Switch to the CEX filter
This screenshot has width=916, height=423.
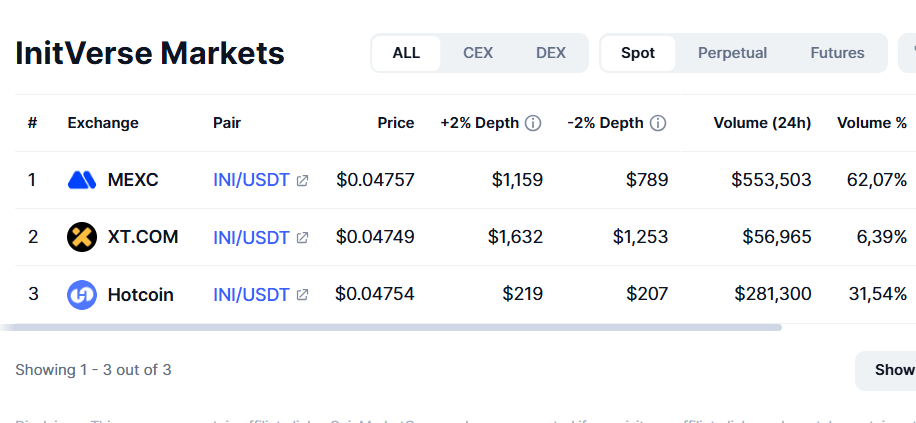[x=478, y=53]
